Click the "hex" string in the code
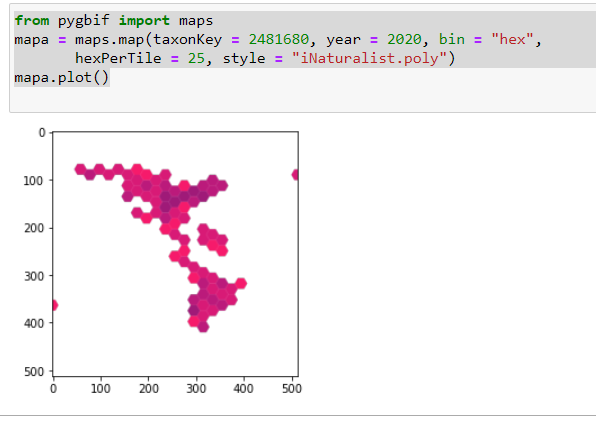This screenshot has height=421, width=596. [512, 40]
